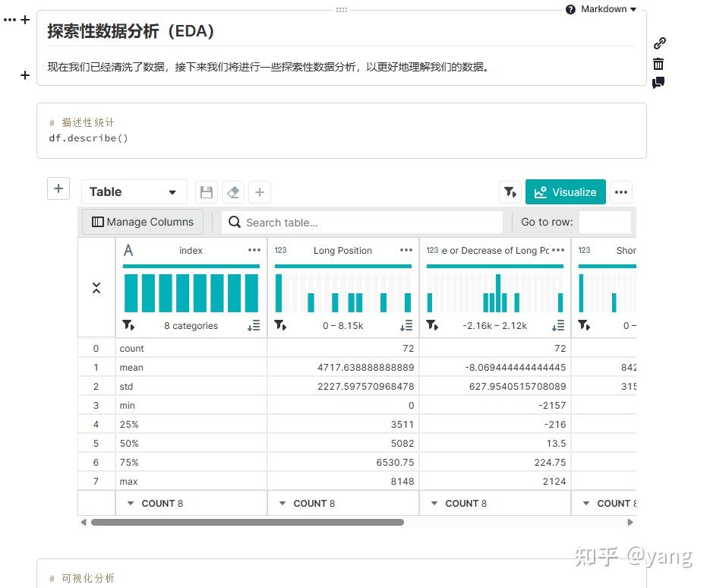Click the plus icon in the left margin
The height and width of the screenshot is (588, 710).
[x=24, y=75]
